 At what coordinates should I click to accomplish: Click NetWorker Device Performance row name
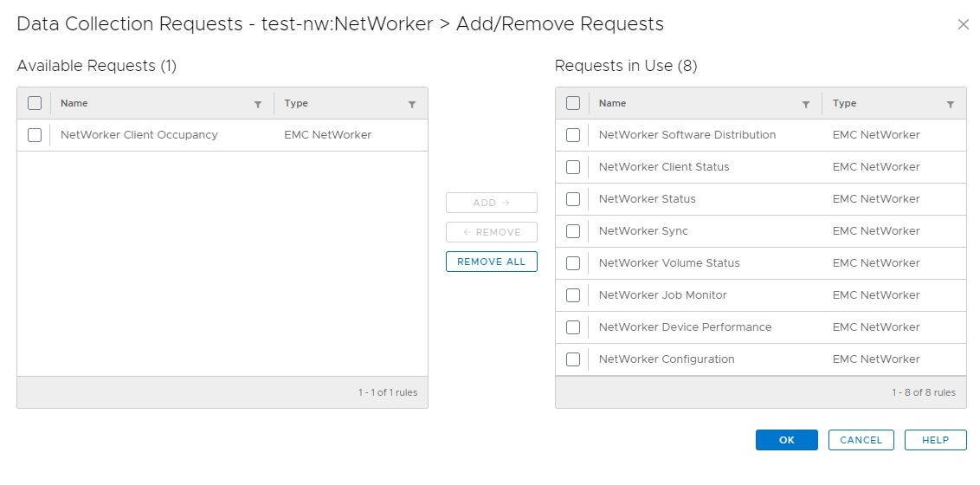point(685,327)
